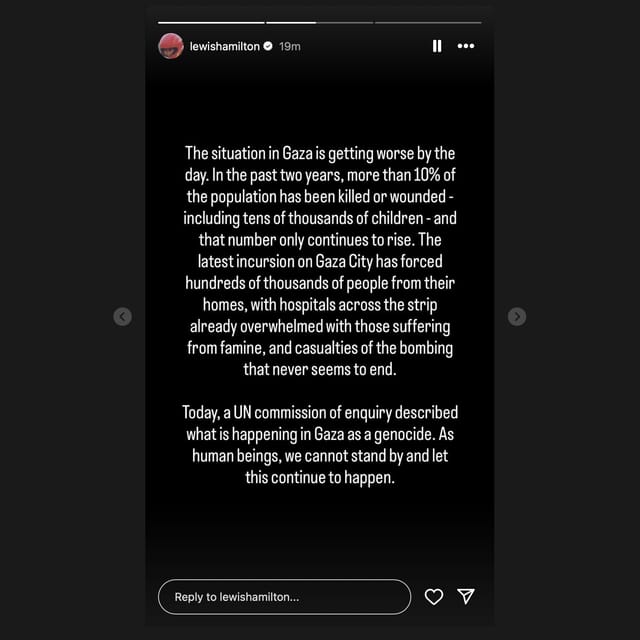Go to previous story with left arrow

tap(122, 316)
